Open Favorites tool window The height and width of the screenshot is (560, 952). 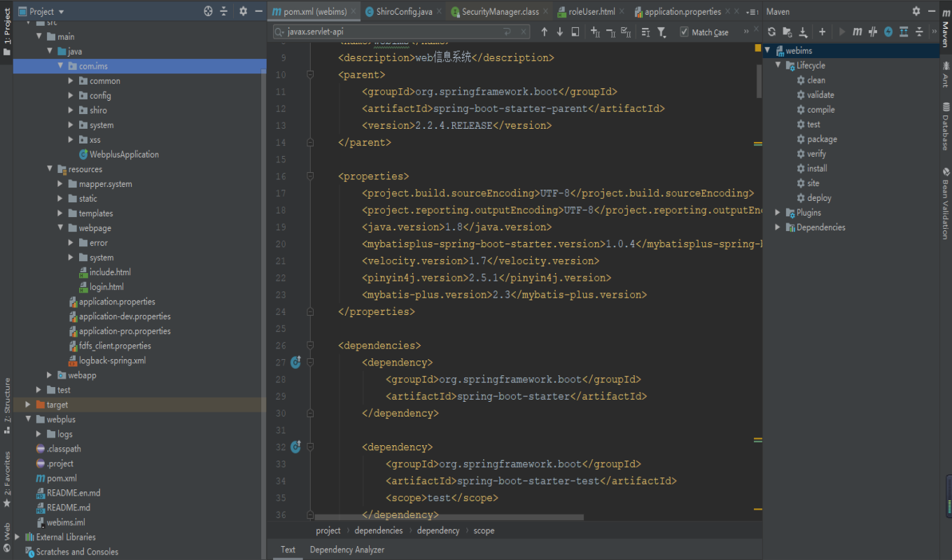pos(7,479)
